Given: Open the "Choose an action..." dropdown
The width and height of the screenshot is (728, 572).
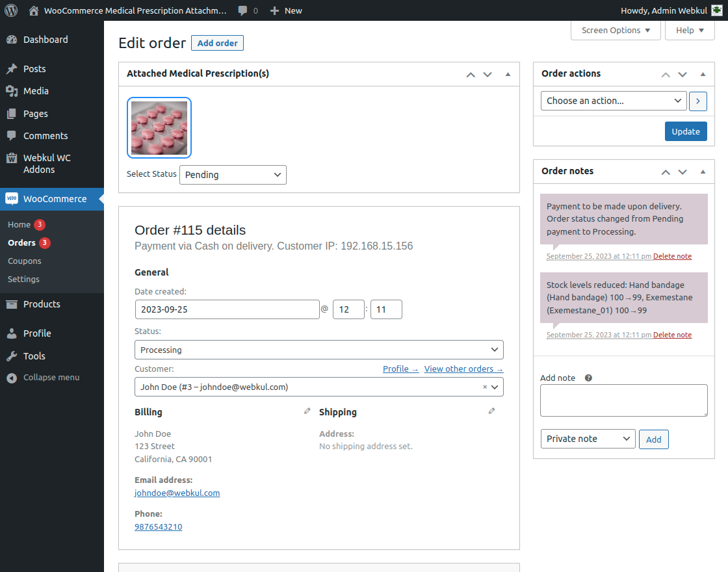Looking at the screenshot, I should (x=613, y=101).
